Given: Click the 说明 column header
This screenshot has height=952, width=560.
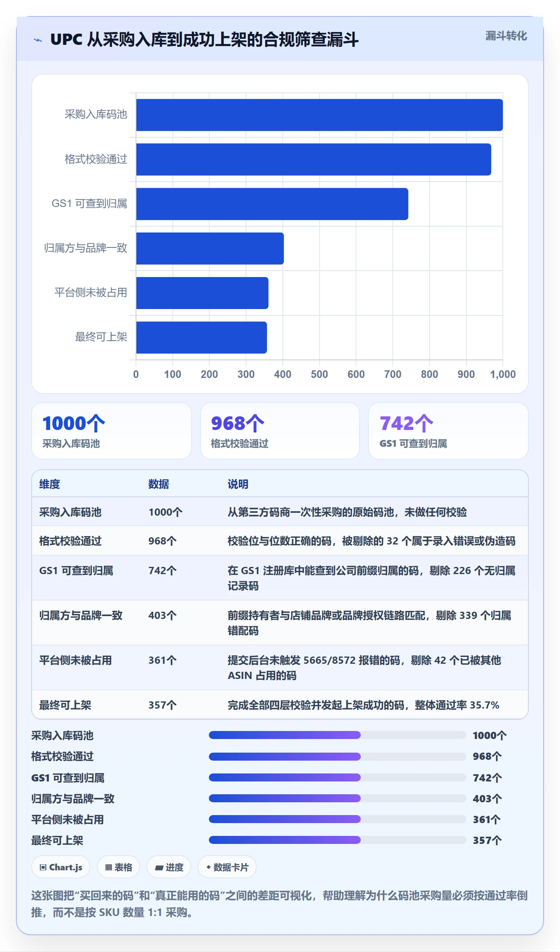Looking at the screenshot, I should pyautogui.click(x=238, y=484).
